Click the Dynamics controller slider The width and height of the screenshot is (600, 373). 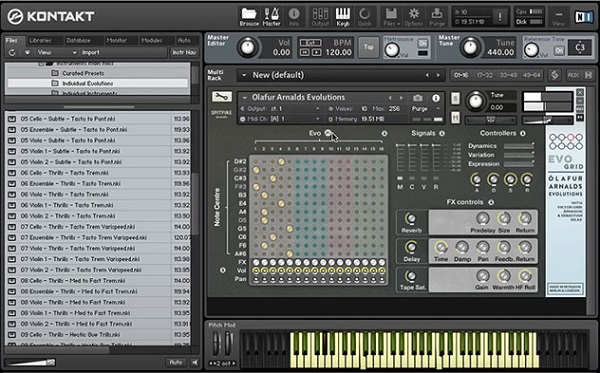pos(518,146)
